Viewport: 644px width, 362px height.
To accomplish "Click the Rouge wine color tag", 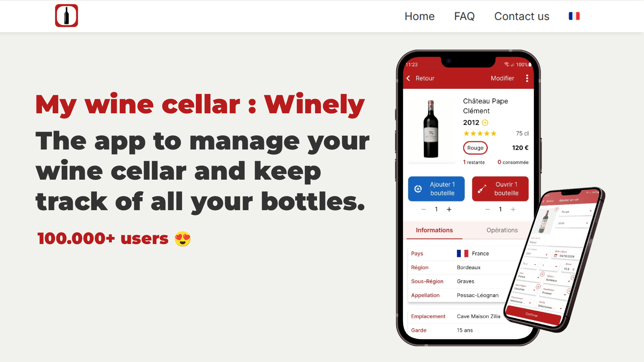I will click(x=475, y=148).
